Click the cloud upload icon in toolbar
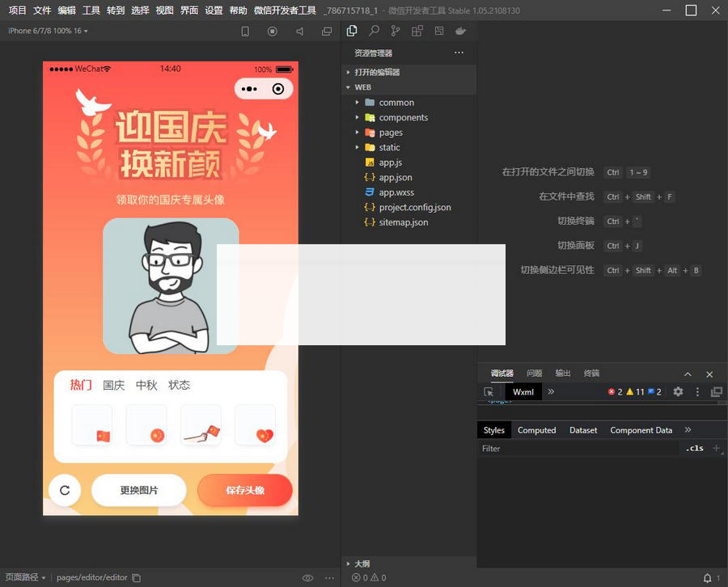The width and height of the screenshot is (728, 587). [x=460, y=31]
